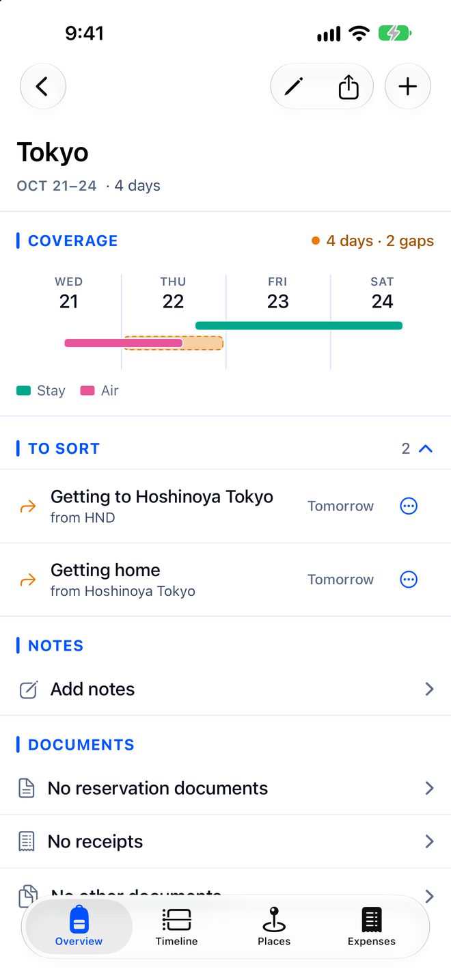Tap the green Stay coverage bar
451x980 pixels.
pos(299,325)
